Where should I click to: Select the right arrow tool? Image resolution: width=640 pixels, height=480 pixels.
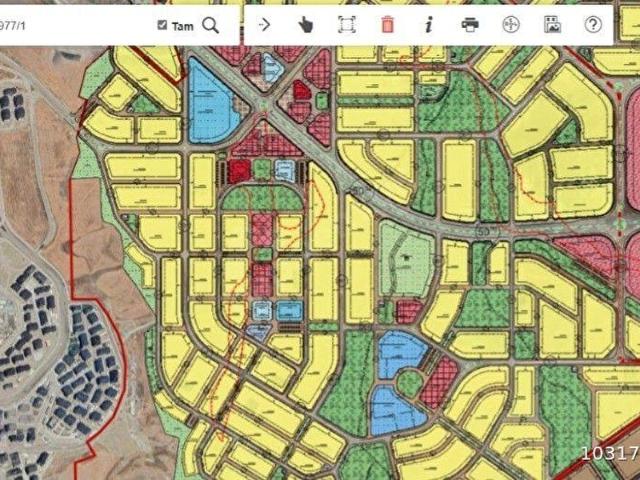[x=264, y=25]
